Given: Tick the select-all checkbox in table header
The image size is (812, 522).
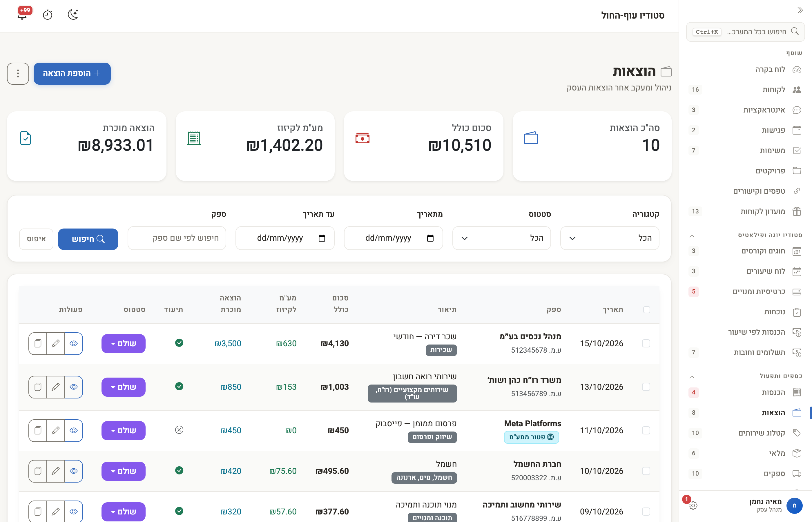Looking at the screenshot, I should (x=646, y=309).
